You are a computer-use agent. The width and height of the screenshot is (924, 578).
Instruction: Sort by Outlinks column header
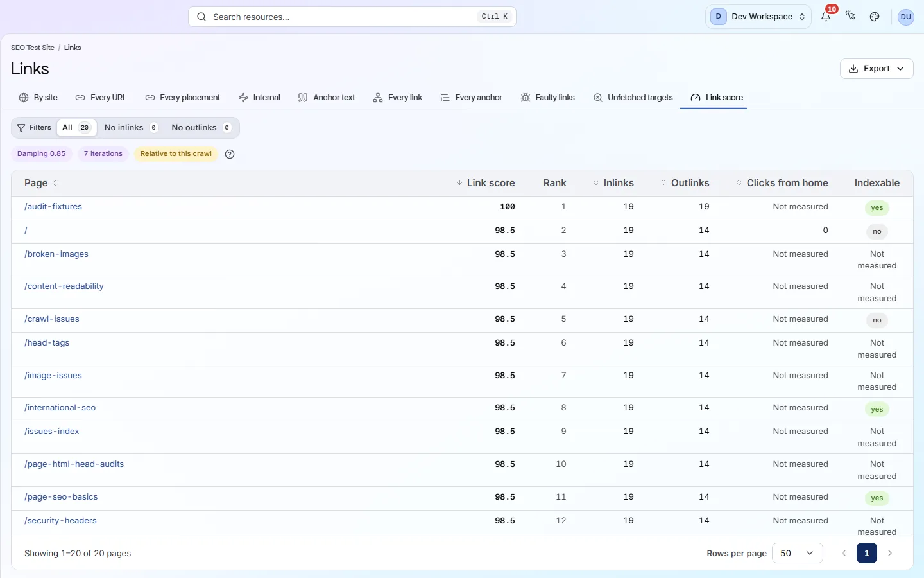685,183
